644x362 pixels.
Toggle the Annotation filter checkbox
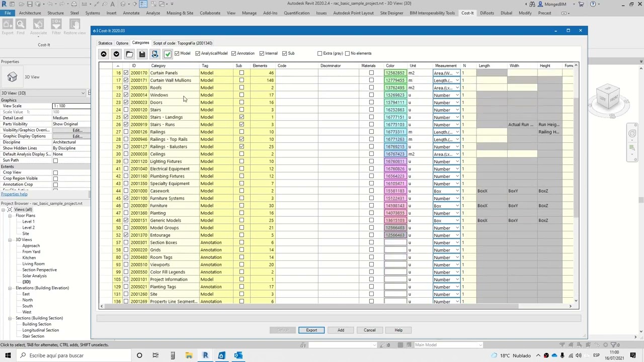233,53
